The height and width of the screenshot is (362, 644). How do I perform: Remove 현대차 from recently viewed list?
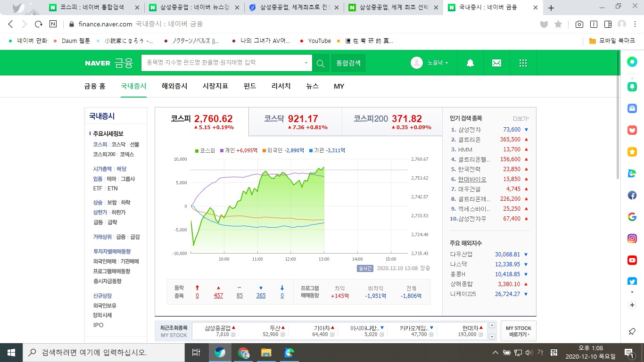coord(481,334)
